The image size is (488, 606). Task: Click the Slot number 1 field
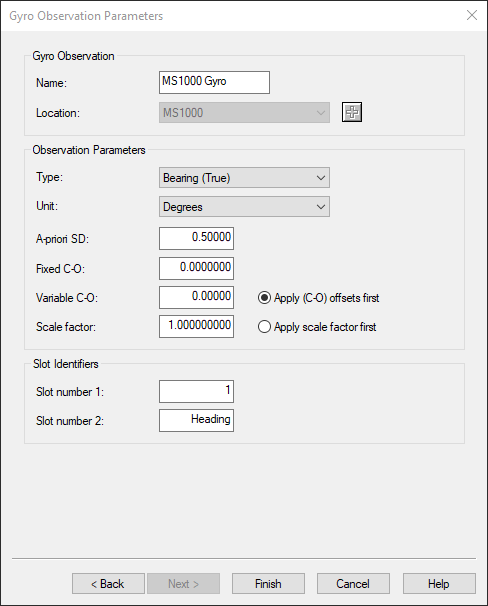tap(196, 392)
